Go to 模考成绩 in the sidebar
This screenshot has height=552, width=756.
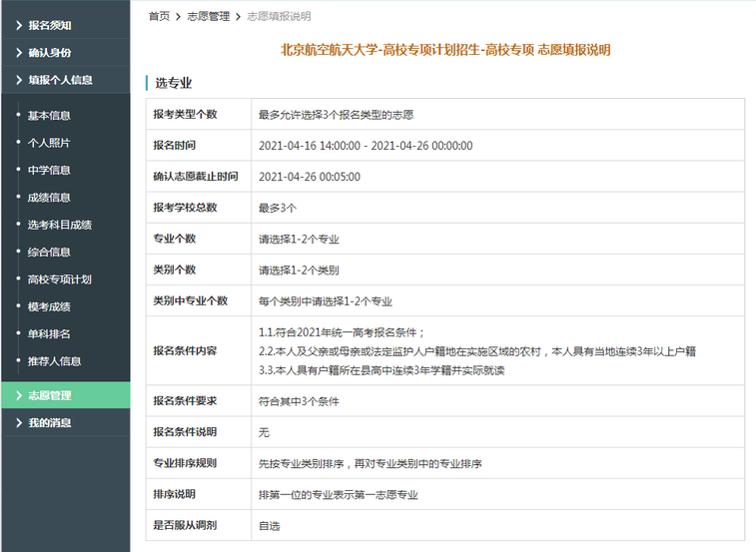[x=49, y=306]
